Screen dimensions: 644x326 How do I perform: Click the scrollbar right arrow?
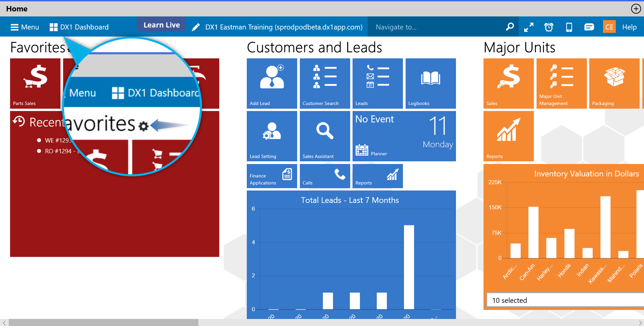640,323
